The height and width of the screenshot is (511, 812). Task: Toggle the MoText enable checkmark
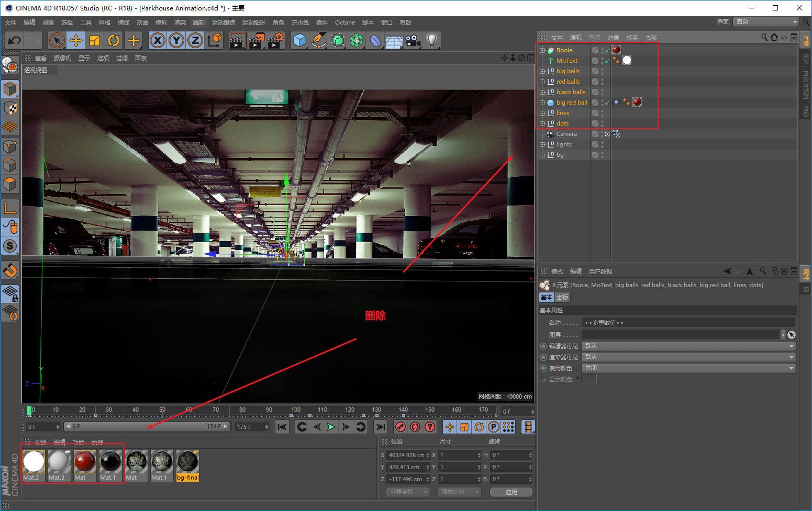(607, 61)
